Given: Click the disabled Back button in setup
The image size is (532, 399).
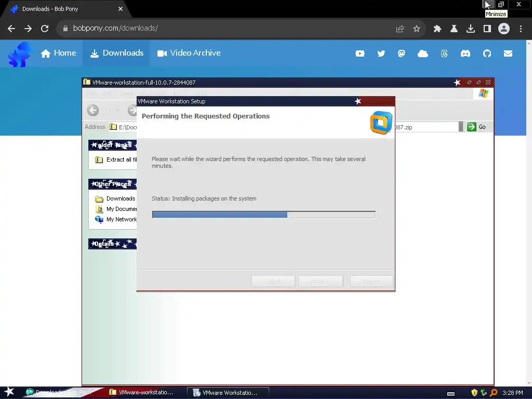Looking at the screenshot, I should pyautogui.click(x=273, y=281).
